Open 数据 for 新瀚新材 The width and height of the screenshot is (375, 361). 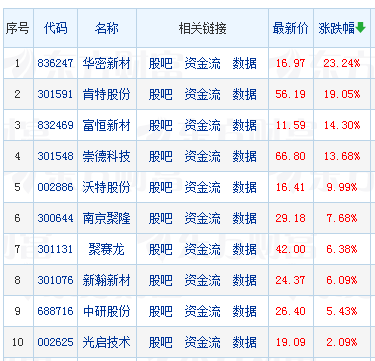pos(244,280)
